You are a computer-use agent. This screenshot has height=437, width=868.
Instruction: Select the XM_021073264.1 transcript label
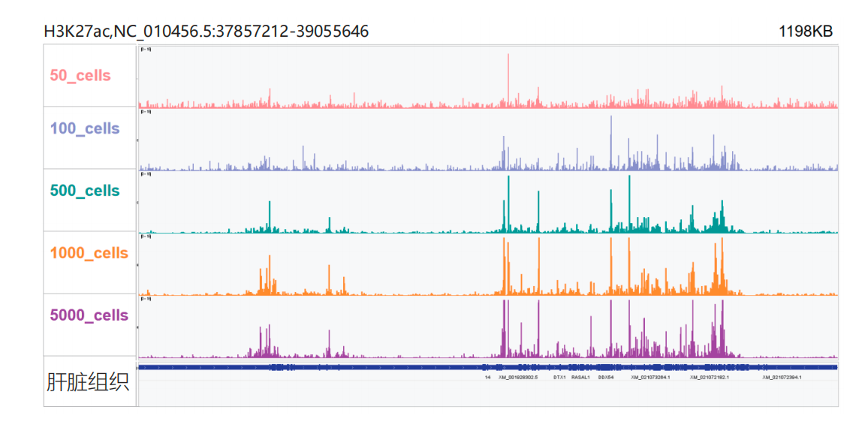650,378
